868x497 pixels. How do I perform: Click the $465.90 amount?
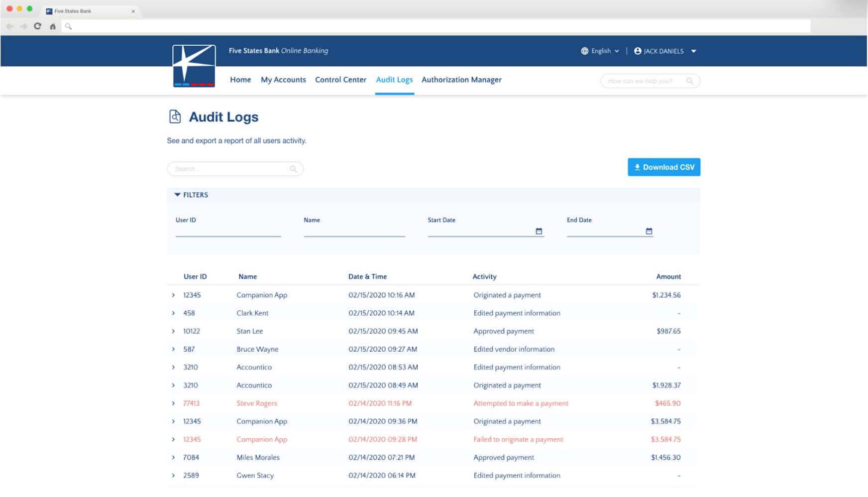coord(668,403)
